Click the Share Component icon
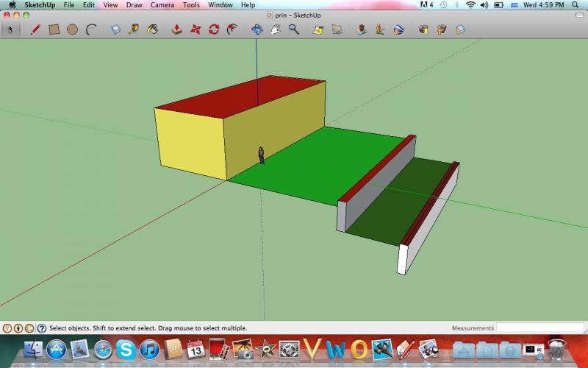This screenshot has height=368, width=588. point(460,29)
